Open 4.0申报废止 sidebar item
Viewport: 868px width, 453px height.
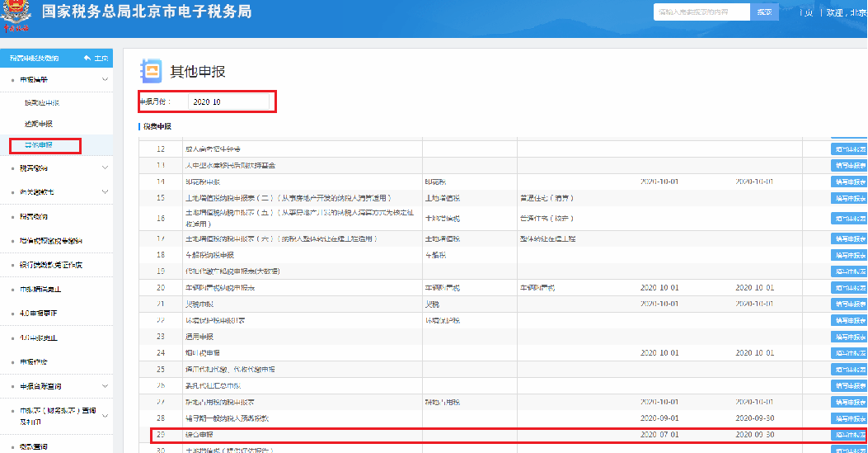pyautogui.click(x=38, y=337)
